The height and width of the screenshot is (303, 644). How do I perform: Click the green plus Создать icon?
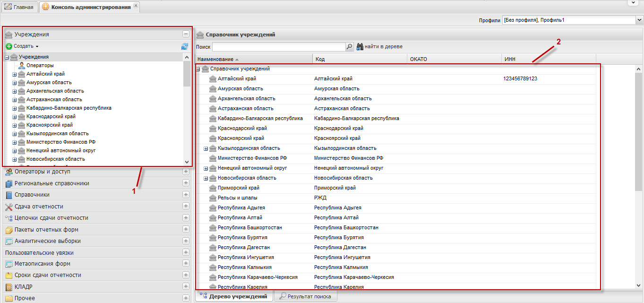(9, 46)
